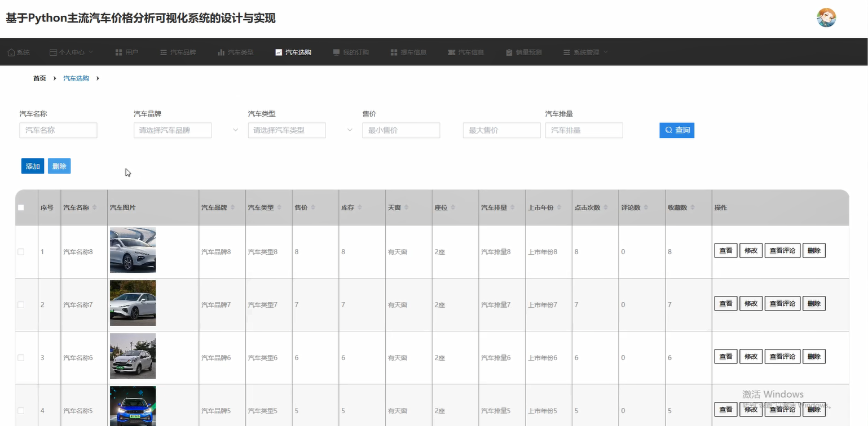Sort table by 库存 column arrows
The width and height of the screenshot is (868, 426).
tap(359, 207)
